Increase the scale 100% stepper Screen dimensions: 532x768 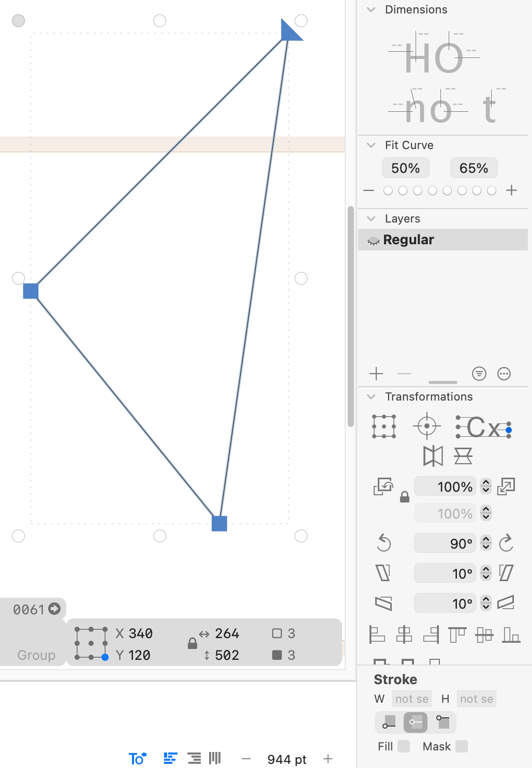(485, 483)
